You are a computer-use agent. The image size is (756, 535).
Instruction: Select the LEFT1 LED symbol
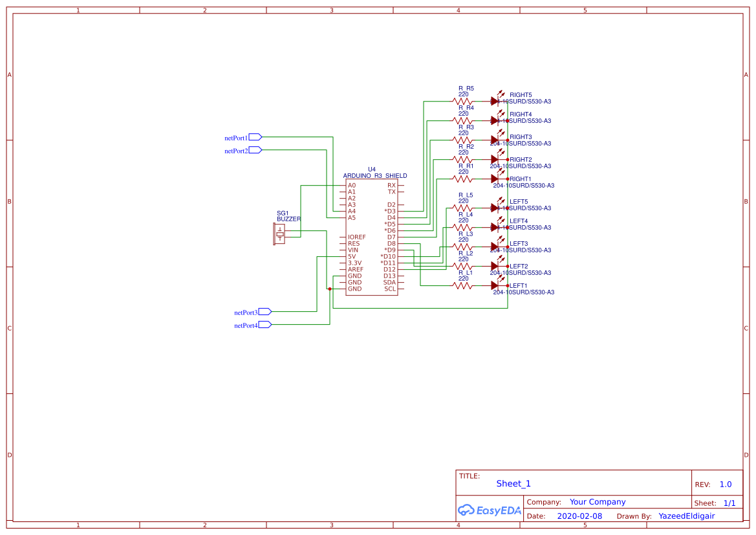[495, 285]
